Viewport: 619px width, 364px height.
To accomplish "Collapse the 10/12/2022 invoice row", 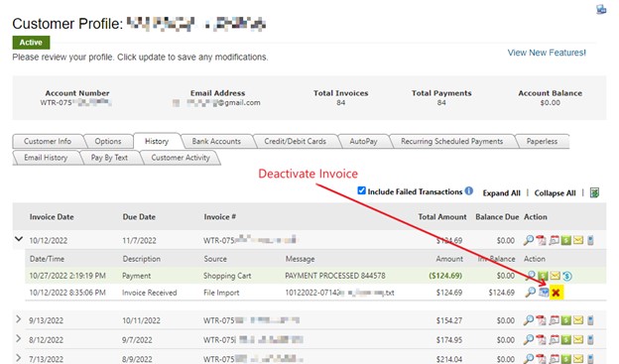I will pyautogui.click(x=19, y=239).
